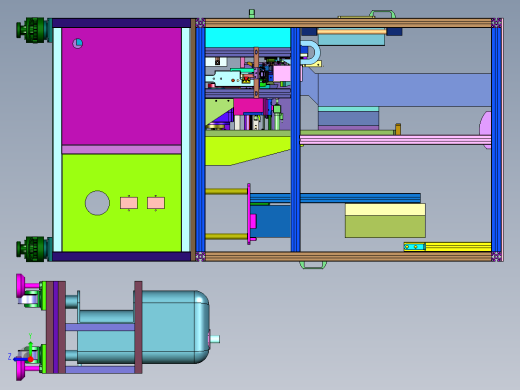Select the small green peg above the top beam
The height and width of the screenshot is (390, 520).
coord(252,13)
